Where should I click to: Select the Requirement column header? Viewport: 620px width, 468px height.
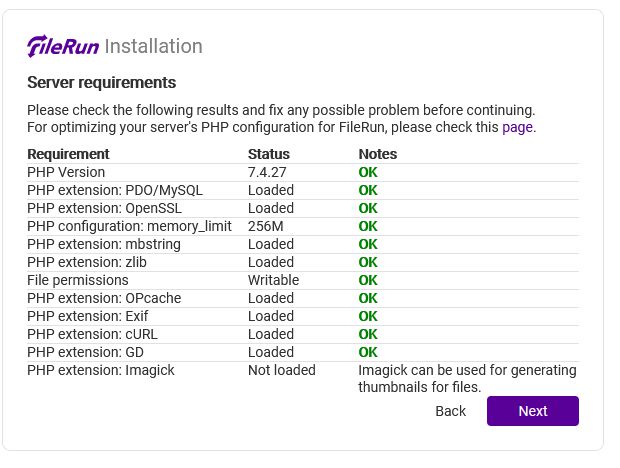coord(68,154)
